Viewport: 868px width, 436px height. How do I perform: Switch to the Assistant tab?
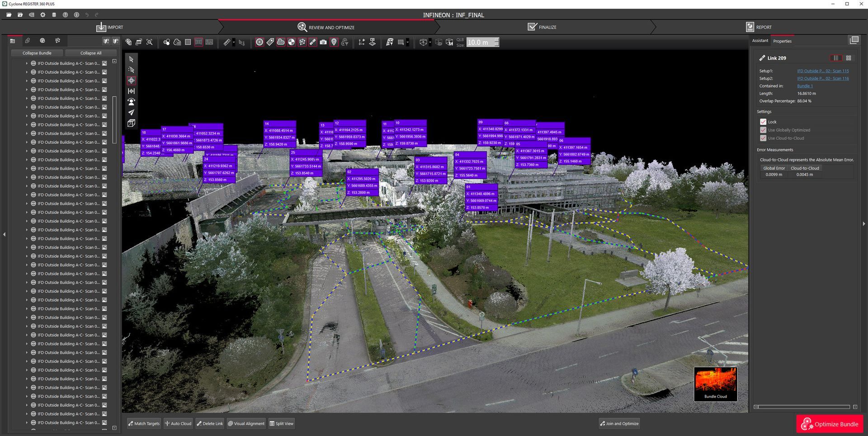(760, 41)
